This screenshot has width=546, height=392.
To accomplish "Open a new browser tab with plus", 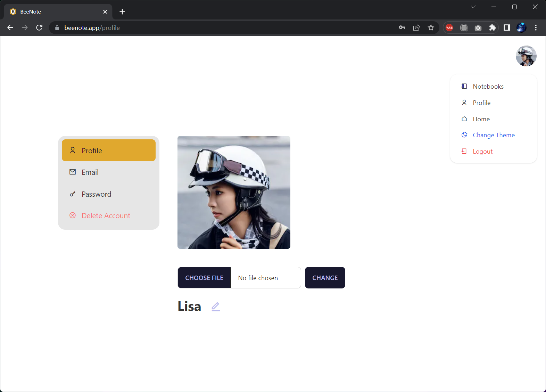I will [122, 12].
